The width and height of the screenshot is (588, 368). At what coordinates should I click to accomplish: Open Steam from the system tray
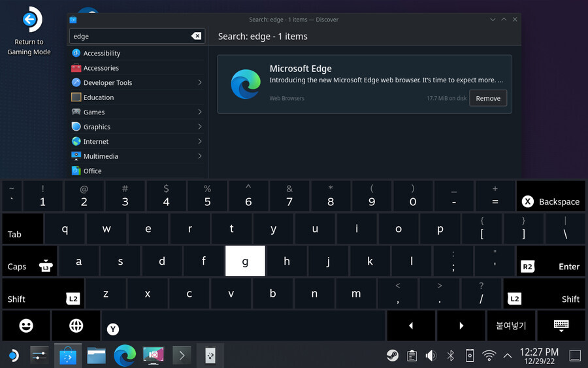[393, 355]
